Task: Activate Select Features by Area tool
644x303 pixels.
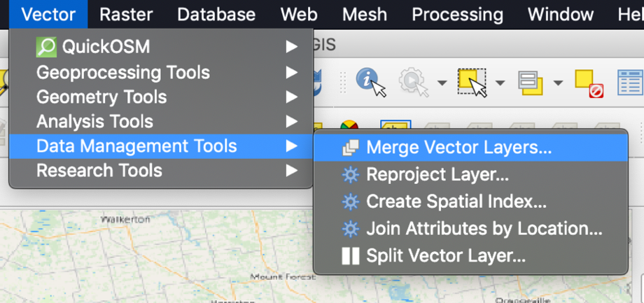Action: tap(472, 83)
